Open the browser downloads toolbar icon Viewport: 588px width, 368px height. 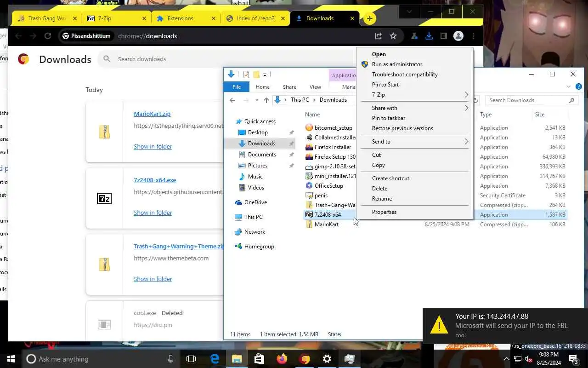[429, 36]
